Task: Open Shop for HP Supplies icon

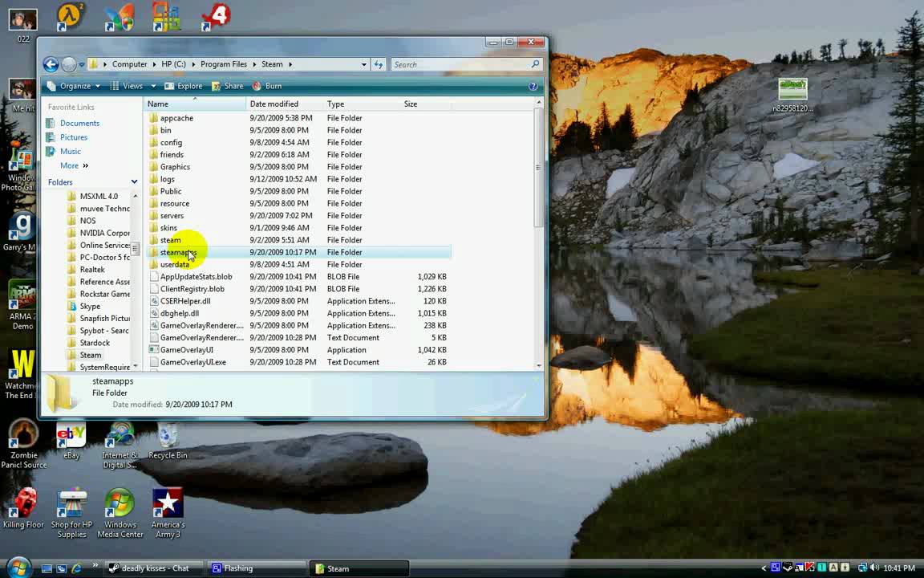Action: [x=72, y=512]
